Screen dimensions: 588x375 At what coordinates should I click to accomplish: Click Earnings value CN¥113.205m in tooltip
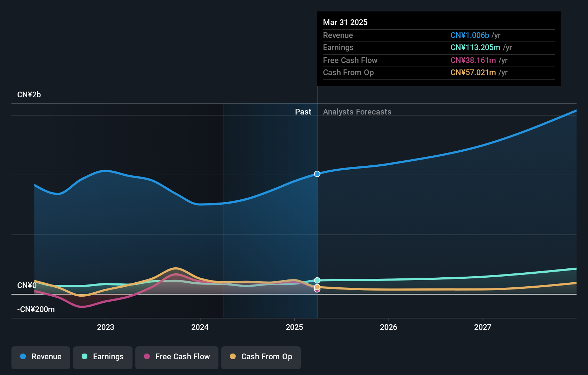(475, 47)
